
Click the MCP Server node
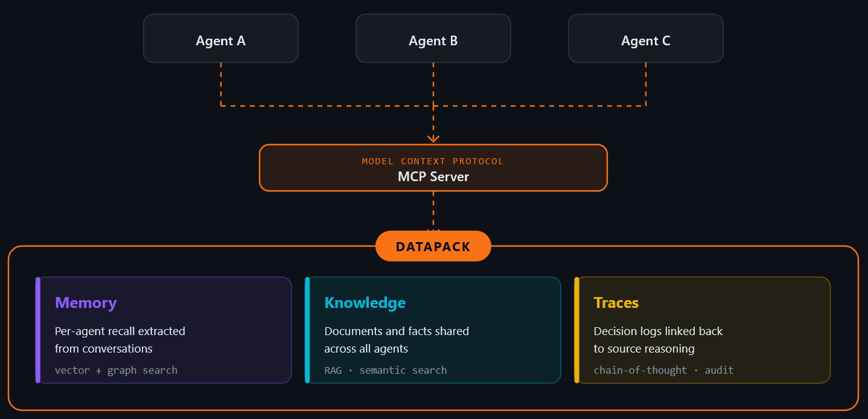[x=433, y=168]
